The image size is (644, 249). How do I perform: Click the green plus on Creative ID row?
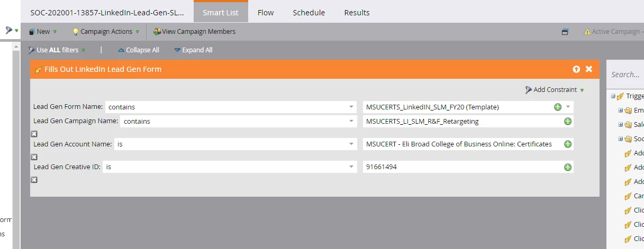568,167
